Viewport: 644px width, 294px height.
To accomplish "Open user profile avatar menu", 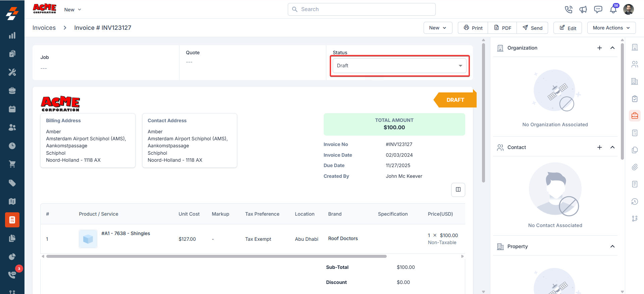I will click(629, 9).
